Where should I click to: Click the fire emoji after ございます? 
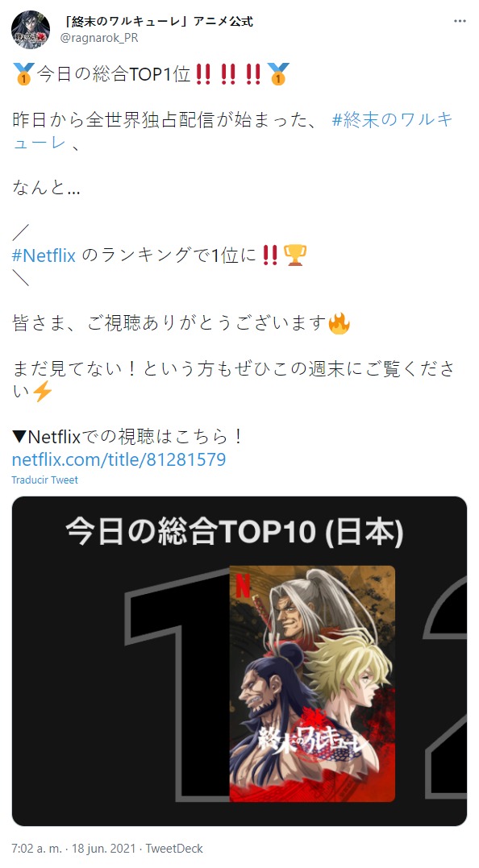[x=339, y=323]
